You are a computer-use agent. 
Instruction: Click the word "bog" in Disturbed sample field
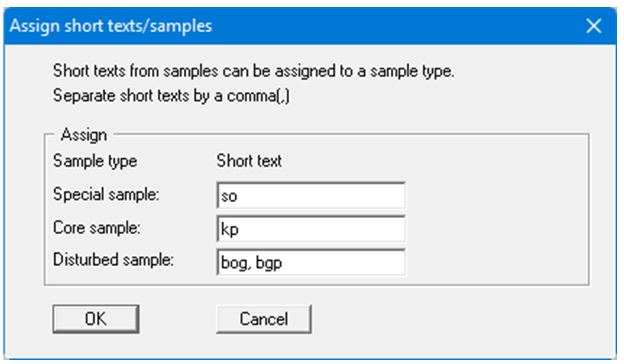[233, 263]
